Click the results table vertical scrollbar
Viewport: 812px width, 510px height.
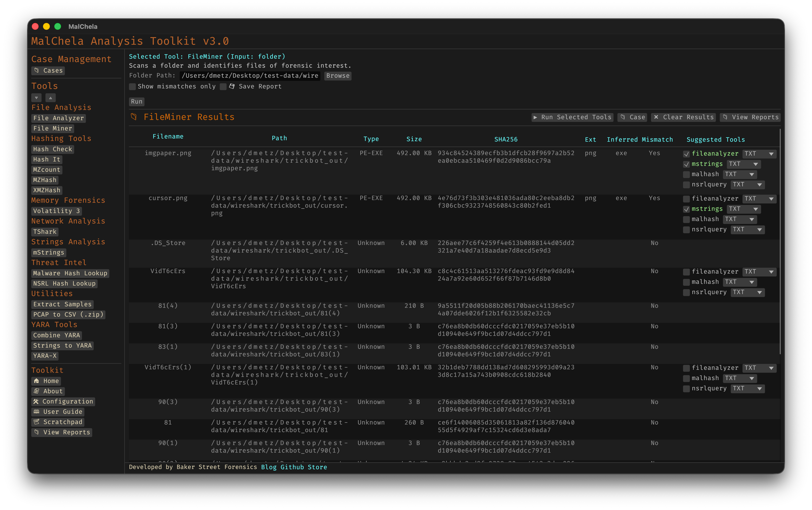(x=780, y=241)
